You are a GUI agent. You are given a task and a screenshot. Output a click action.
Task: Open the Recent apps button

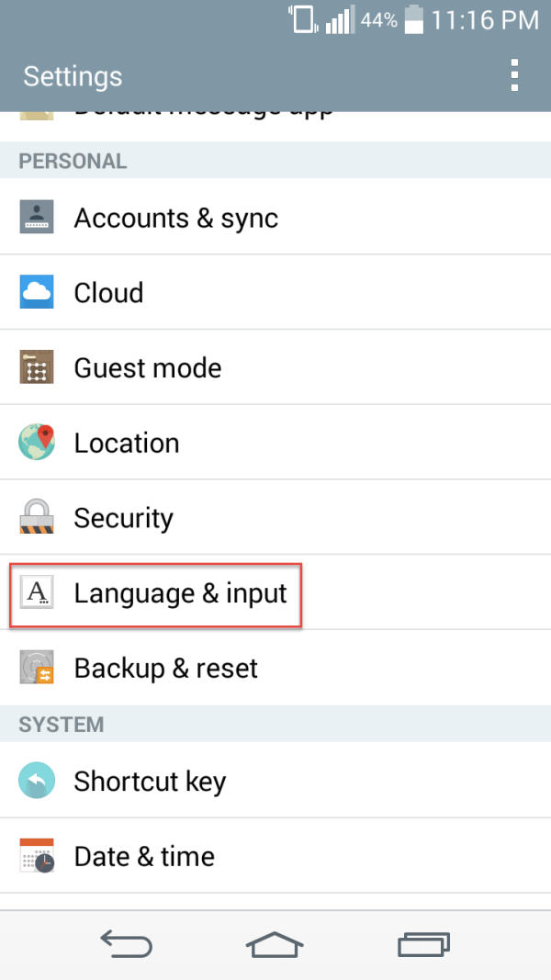[423, 944]
